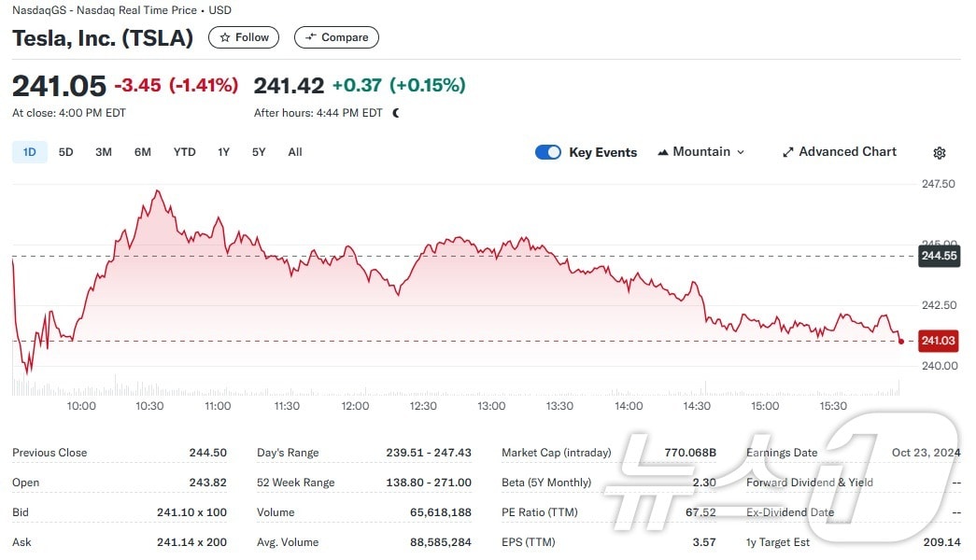
Task: Switch to the 1D chart tab
Action: point(29,151)
